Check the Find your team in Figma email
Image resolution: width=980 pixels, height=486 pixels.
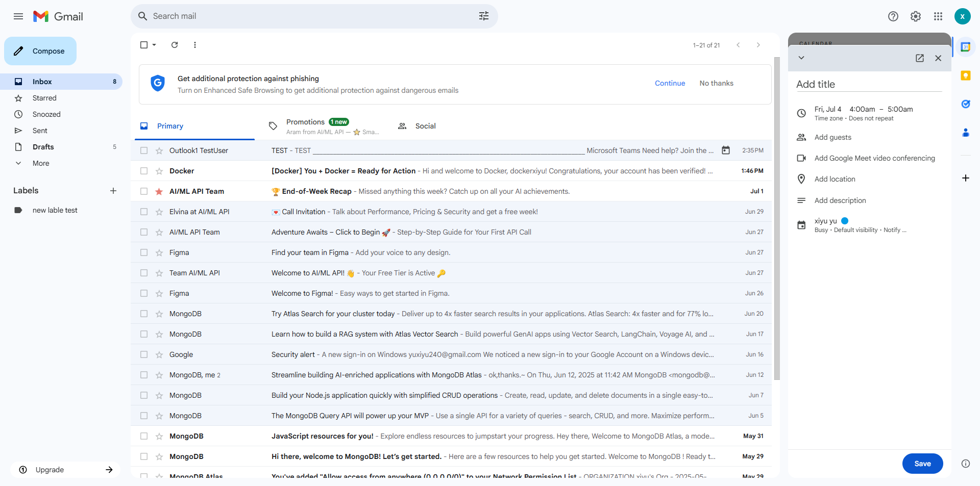pos(144,252)
